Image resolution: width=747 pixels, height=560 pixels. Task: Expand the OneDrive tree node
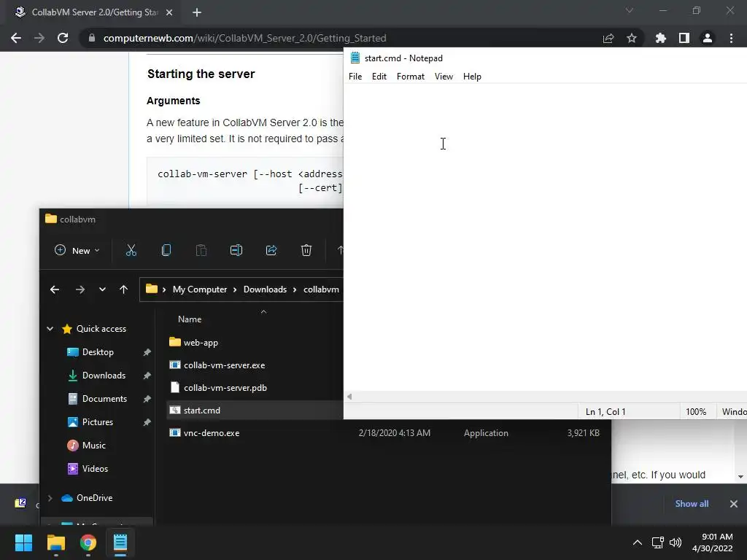pos(50,498)
